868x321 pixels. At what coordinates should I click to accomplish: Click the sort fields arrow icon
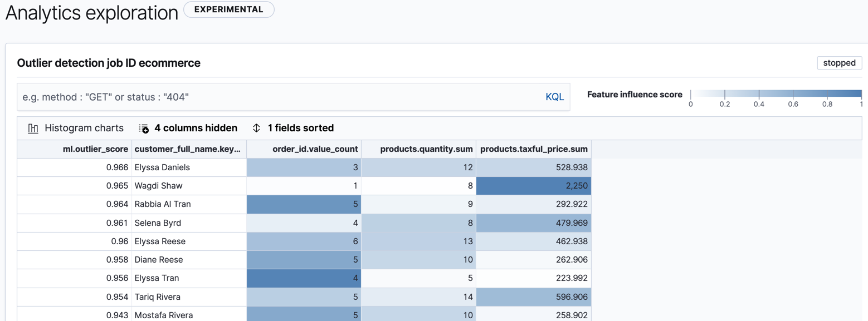point(256,127)
